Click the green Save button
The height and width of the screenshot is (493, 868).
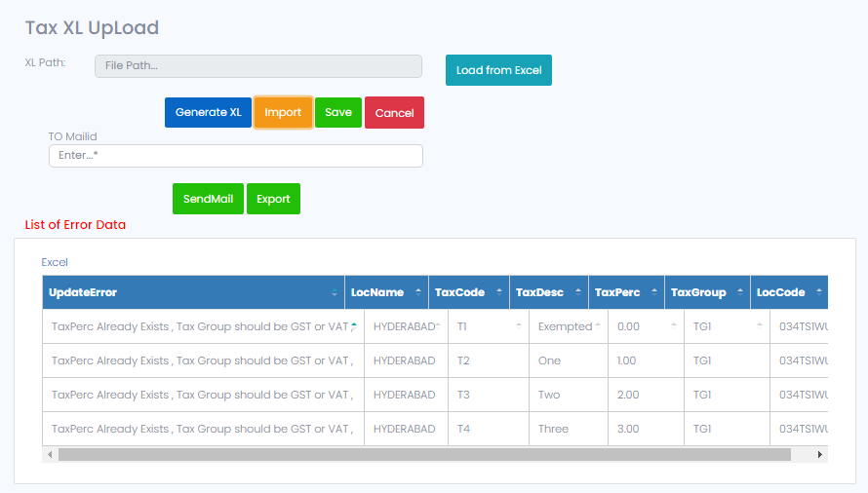tap(338, 113)
